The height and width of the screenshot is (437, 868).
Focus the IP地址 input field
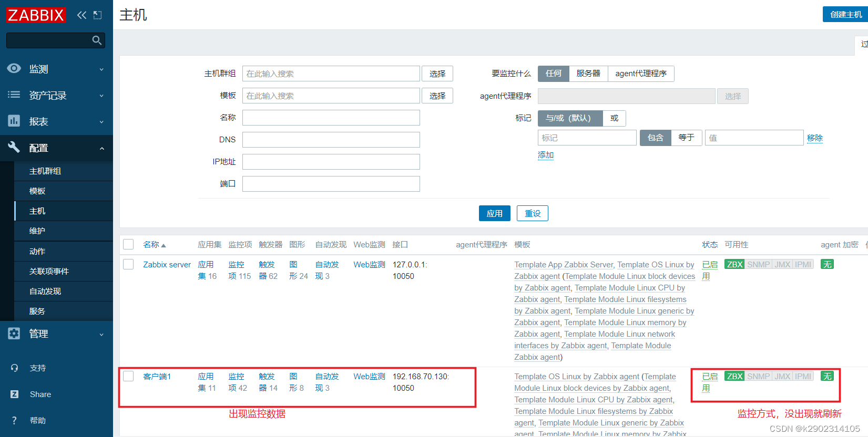pyautogui.click(x=331, y=162)
